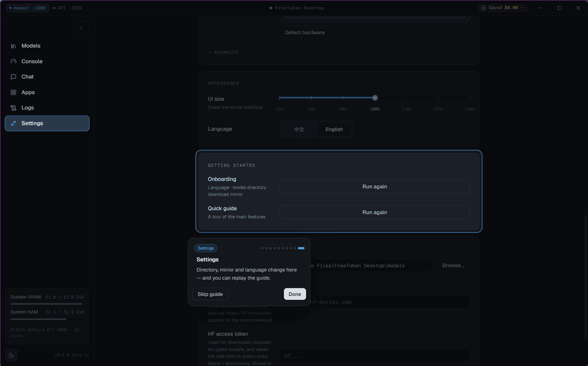
Task: Click the v0.2.0-beta.14 version label
Action: click(72, 355)
